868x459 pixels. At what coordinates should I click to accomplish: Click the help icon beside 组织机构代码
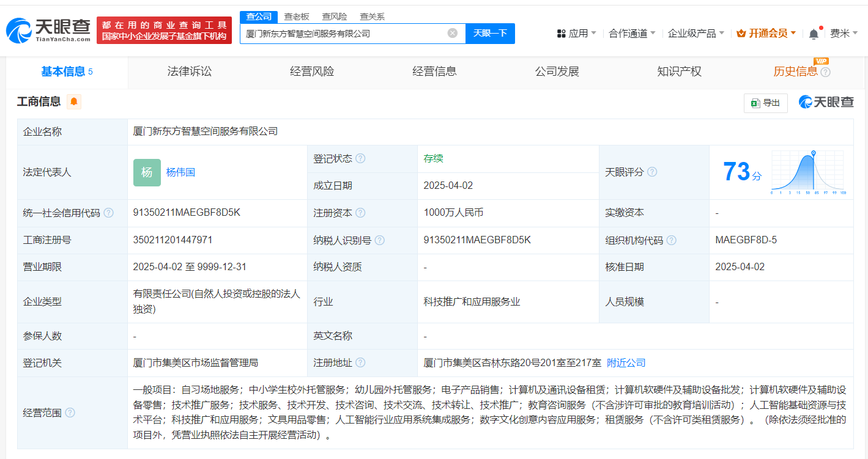(x=671, y=240)
